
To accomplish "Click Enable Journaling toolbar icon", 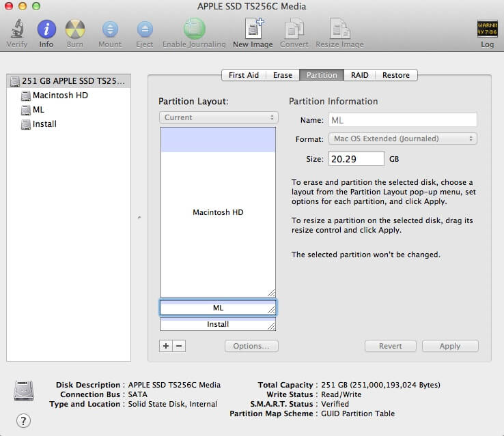I will pyautogui.click(x=195, y=29).
